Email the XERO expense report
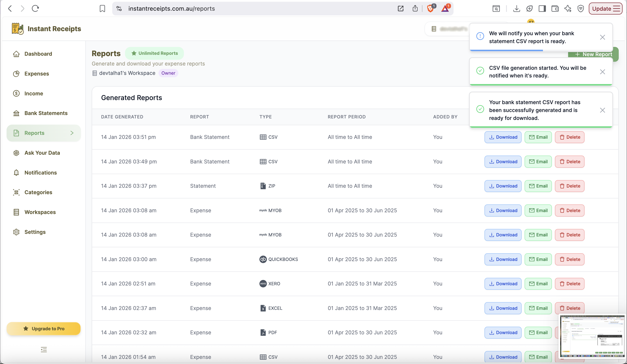 (x=538, y=284)
